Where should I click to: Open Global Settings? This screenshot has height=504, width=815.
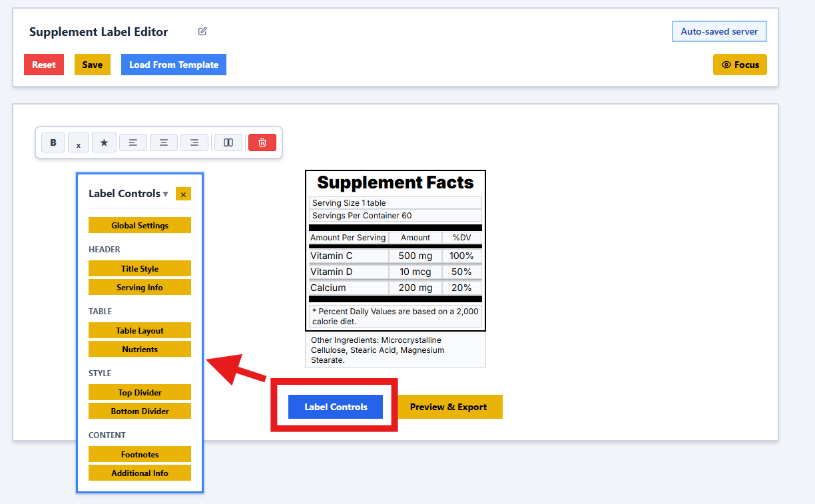[140, 226]
